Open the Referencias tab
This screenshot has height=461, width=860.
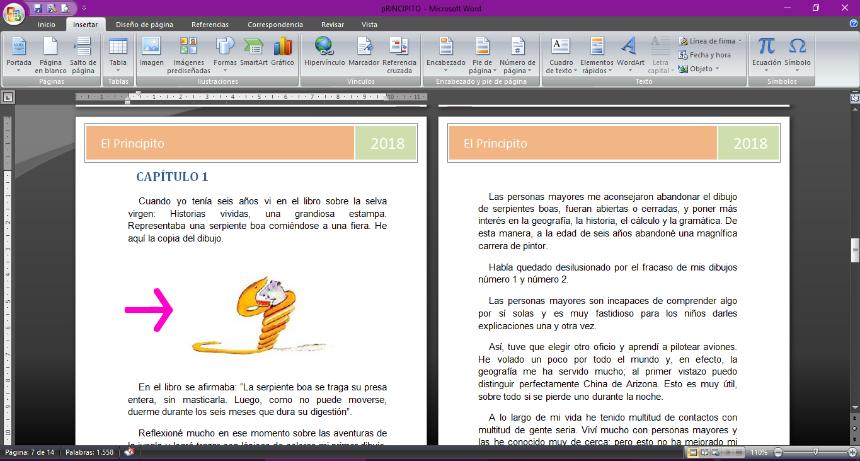point(210,24)
